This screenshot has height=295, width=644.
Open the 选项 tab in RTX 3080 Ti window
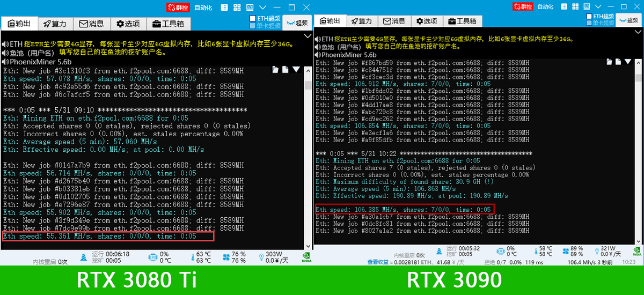click(128, 24)
